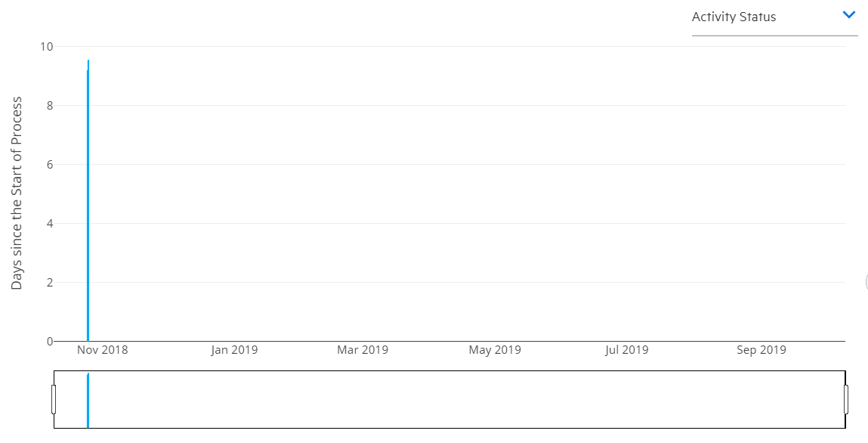Image resolution: width=868 pixels, height=443 pixels.
Task: Click the Jan 2019 axis label
Action: click(233, 349)
